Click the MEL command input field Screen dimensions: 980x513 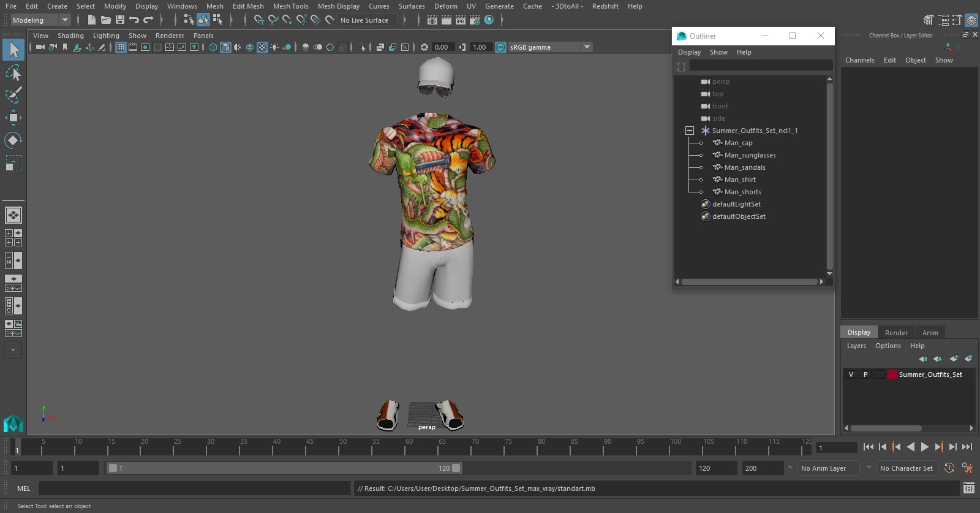pos(194,488)
